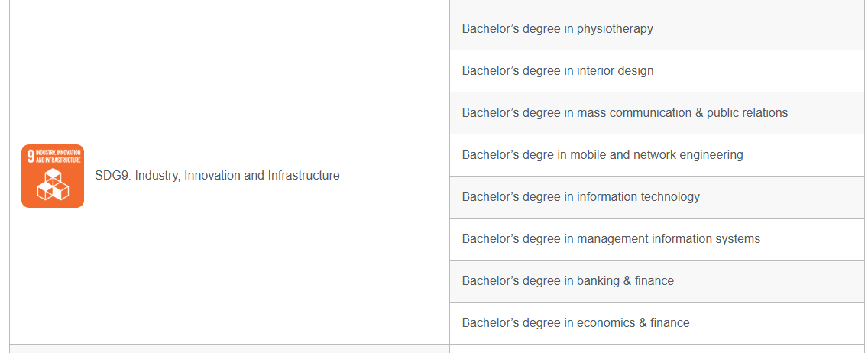This screenshot has width=868, height=353.
Task: Click the mobile and network engineering degree row
Action: [602, 155]
